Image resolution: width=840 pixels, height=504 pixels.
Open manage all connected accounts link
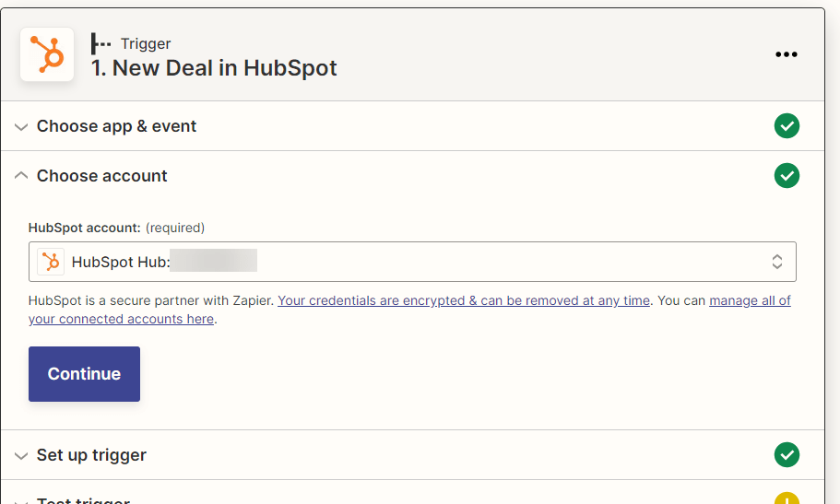[x=409, y=310]
